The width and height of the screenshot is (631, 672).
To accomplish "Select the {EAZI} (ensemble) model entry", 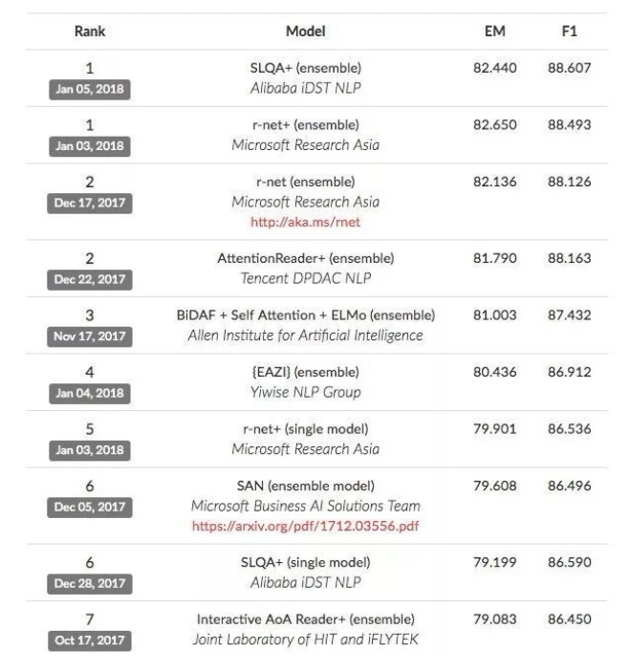I will [305, 372].
